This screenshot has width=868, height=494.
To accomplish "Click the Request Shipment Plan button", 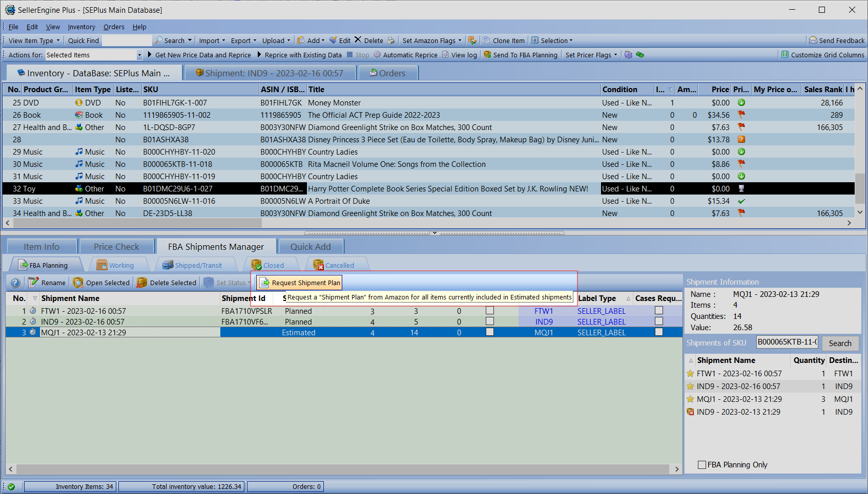I will (x=300, y=283).
